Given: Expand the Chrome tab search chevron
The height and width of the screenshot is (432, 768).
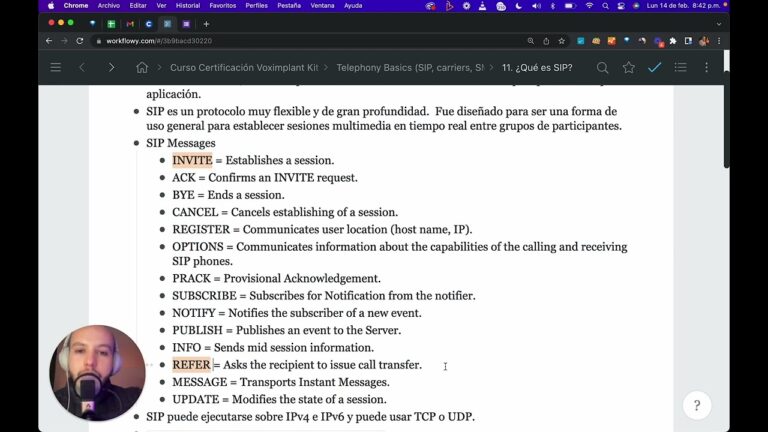Looking at the screenshot, I should click(719, 24).
